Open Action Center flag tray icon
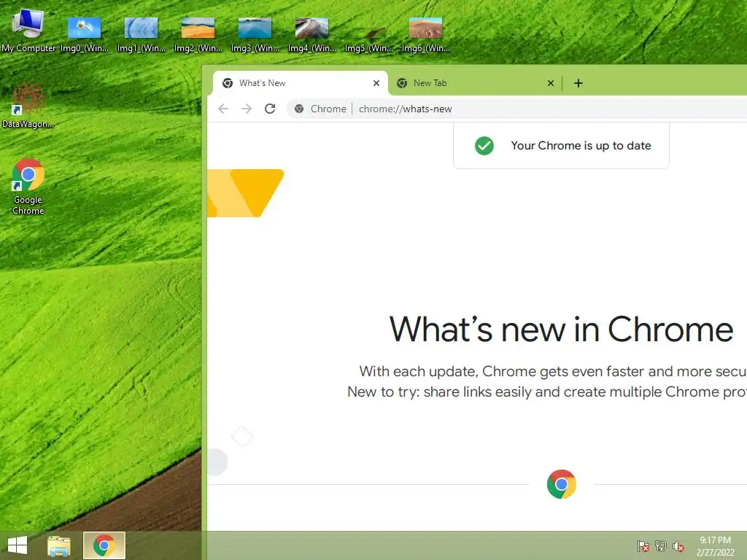 tap(643, 545)
